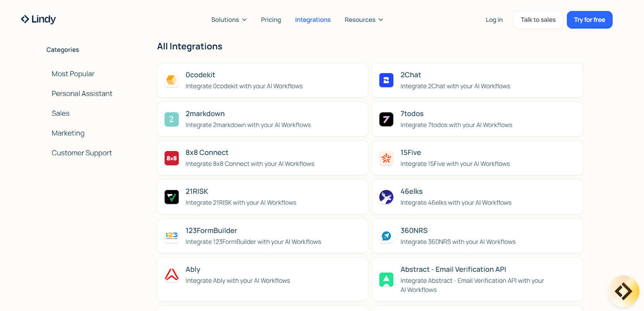Click the 7todos black icon

386,119
